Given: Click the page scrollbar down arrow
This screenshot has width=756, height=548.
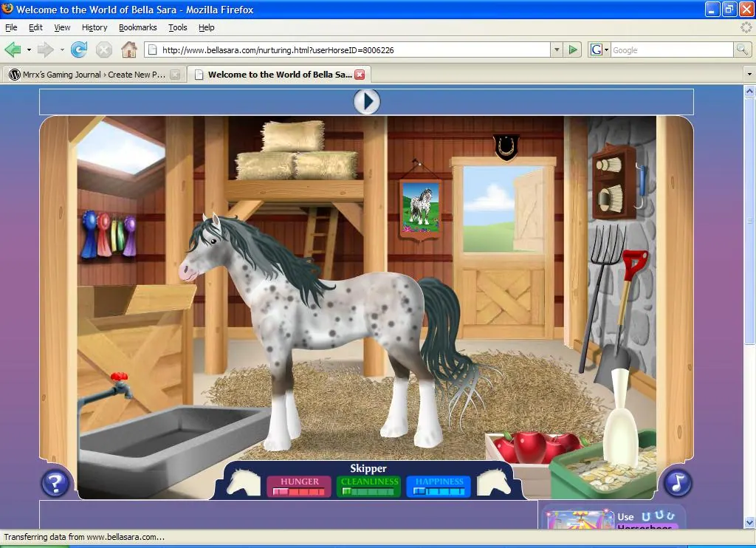Looking at the screenshot, I should coord(749,522).
